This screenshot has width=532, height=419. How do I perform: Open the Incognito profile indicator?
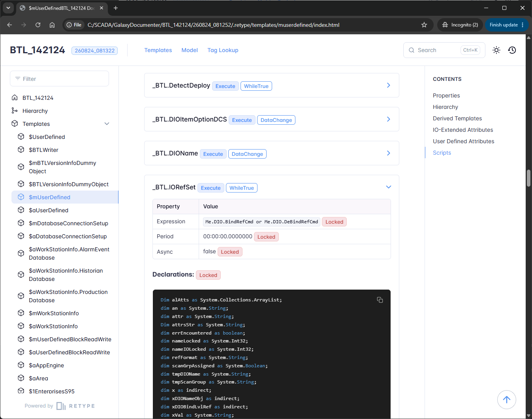pos(460,25)
